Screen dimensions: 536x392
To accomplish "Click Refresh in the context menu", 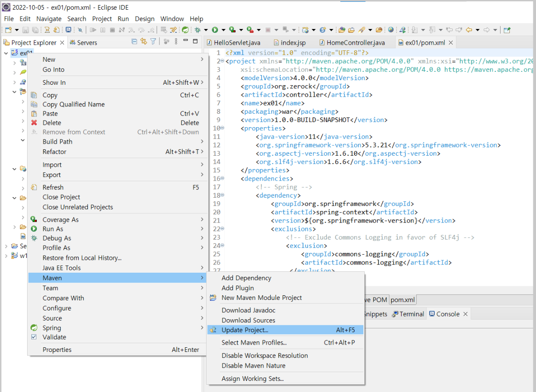I will 117,187.
